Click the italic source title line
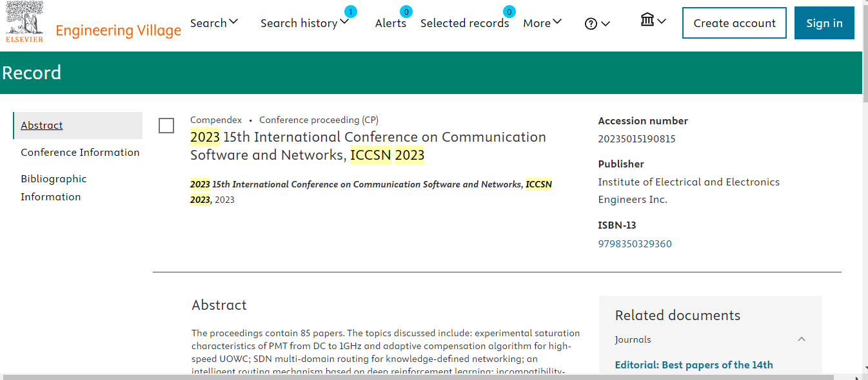Image resolution: width=868 pixels, height=380 pixels. (371, 192)
